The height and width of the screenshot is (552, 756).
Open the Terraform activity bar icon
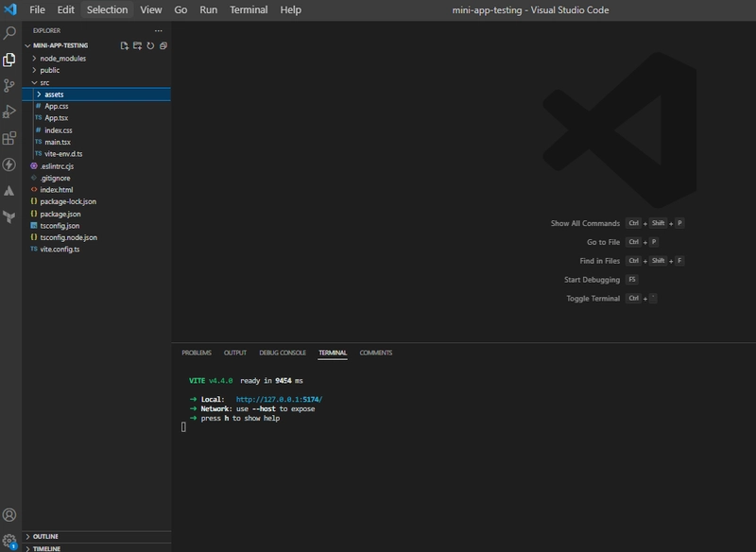point(9,217)
